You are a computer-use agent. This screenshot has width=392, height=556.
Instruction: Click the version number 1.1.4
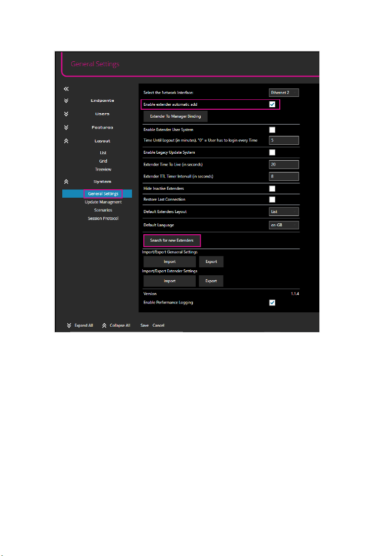click(295, 294)
